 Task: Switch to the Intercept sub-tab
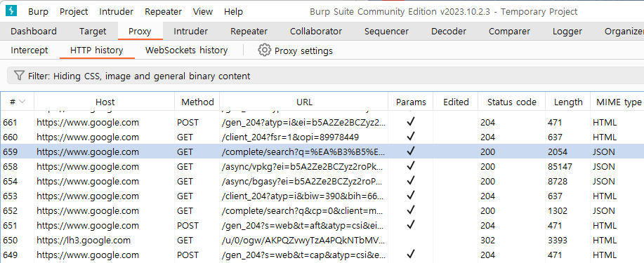click(x=29, y=50)
